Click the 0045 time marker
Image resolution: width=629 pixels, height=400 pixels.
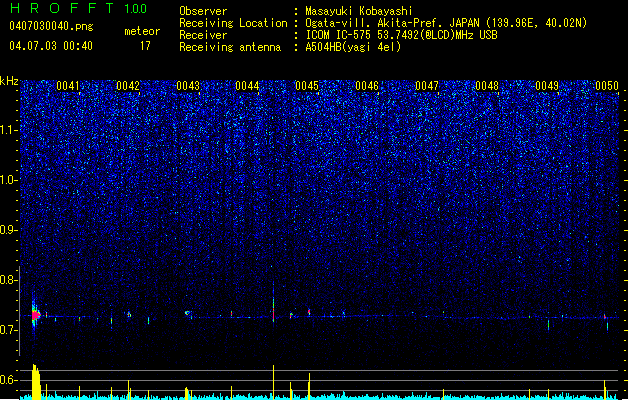(x=307, y=86)
